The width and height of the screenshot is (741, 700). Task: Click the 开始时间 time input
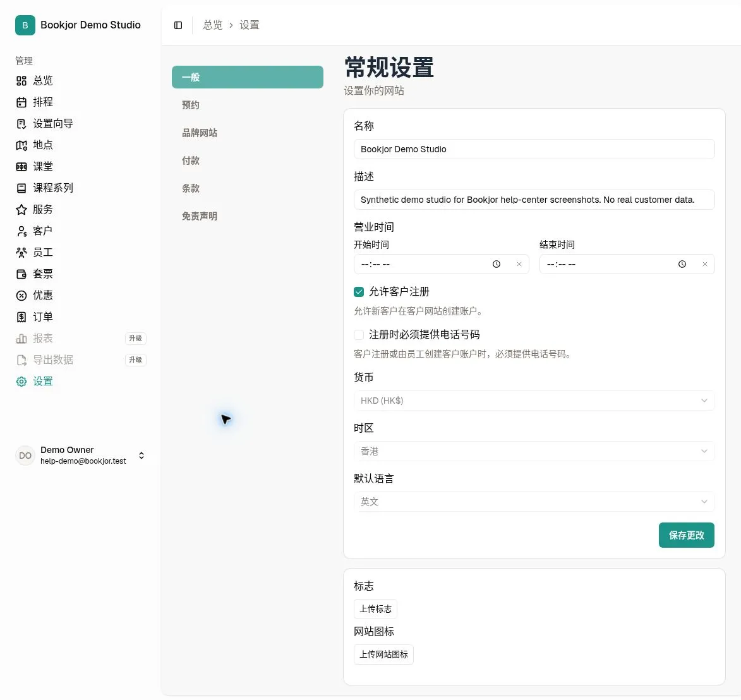[x=441, y=264]
